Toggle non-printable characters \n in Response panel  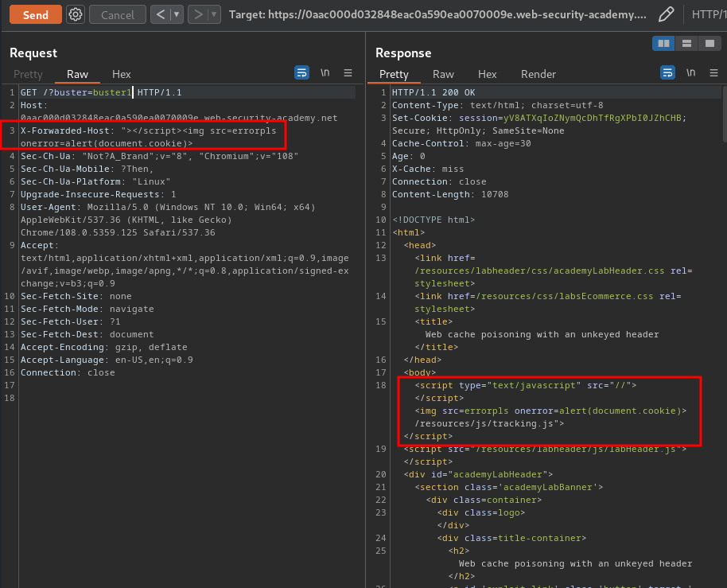[691, 73]
